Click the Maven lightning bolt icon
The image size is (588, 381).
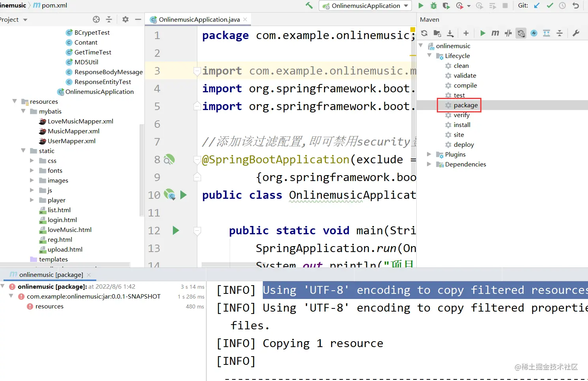point(534,33)
